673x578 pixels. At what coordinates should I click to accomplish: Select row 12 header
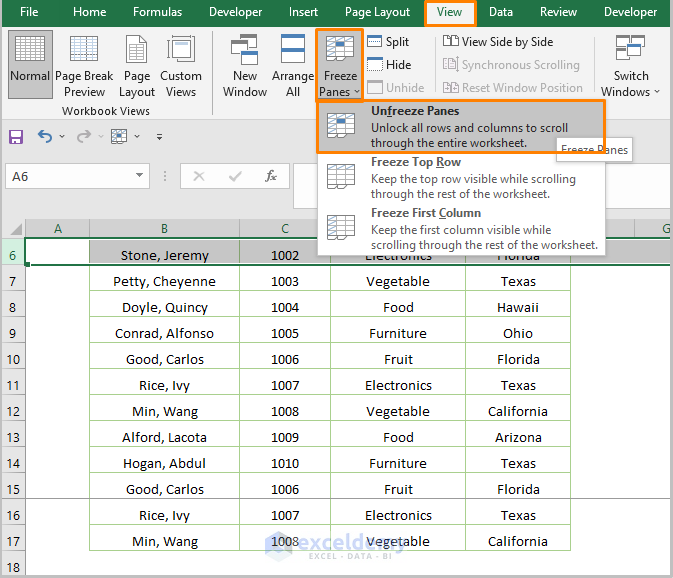click(13, 412)
